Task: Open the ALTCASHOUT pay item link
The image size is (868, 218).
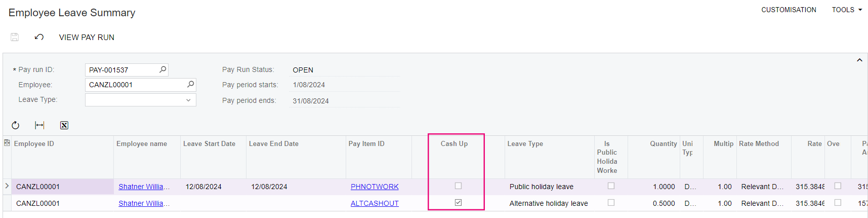Action: pyautogui.click(x=375, y=203)
